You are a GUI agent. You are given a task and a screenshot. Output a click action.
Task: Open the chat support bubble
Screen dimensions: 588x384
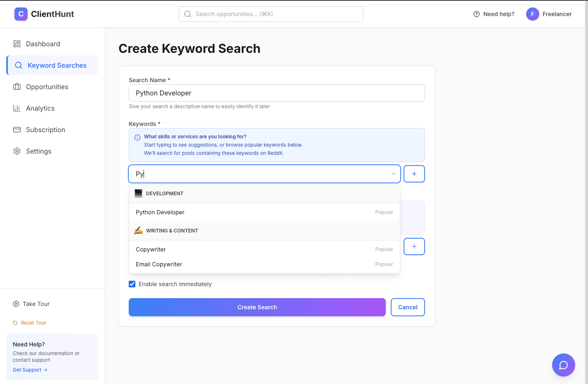coord(563,365)
